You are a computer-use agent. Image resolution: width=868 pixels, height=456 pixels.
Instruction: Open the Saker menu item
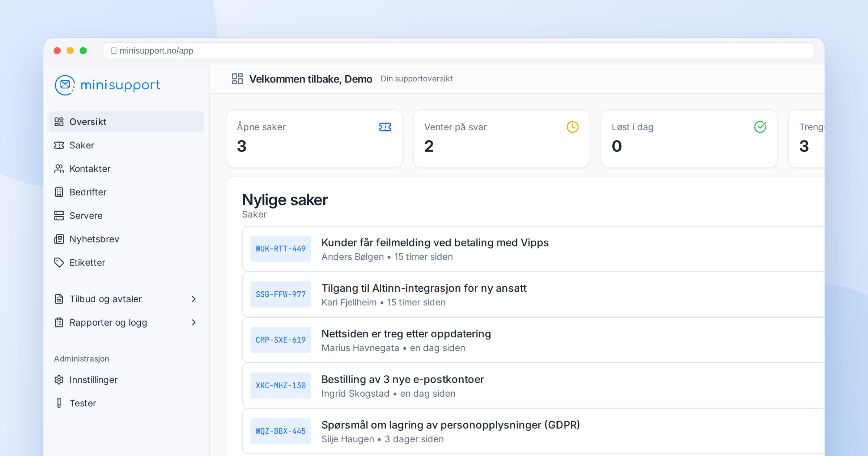coord(126,145)
